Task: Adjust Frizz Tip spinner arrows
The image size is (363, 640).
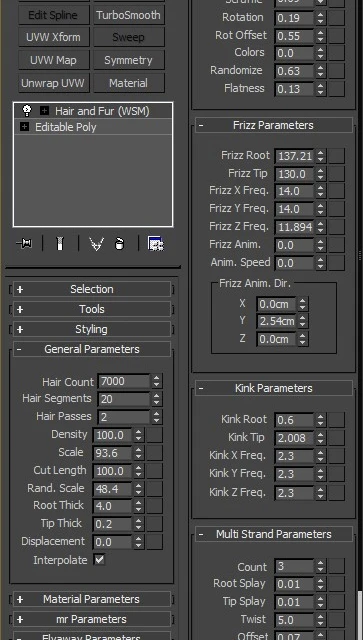Action: pyautogui.click(x=321, y=174)
